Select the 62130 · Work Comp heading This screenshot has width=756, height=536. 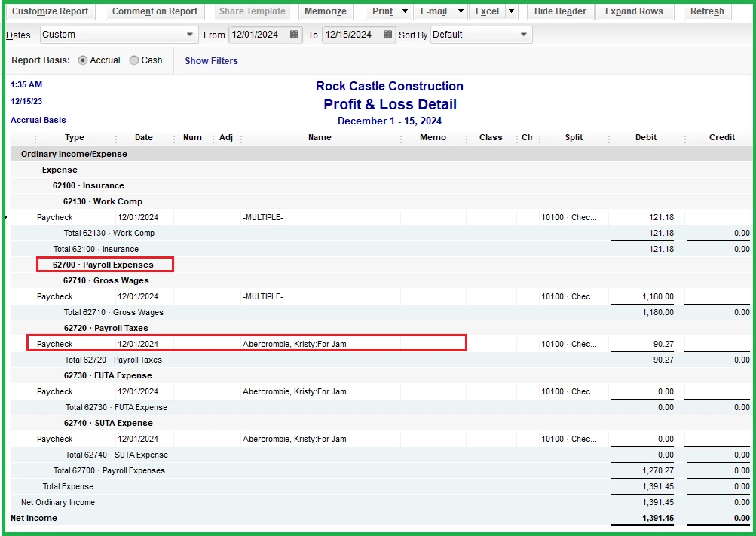[103, 201]
